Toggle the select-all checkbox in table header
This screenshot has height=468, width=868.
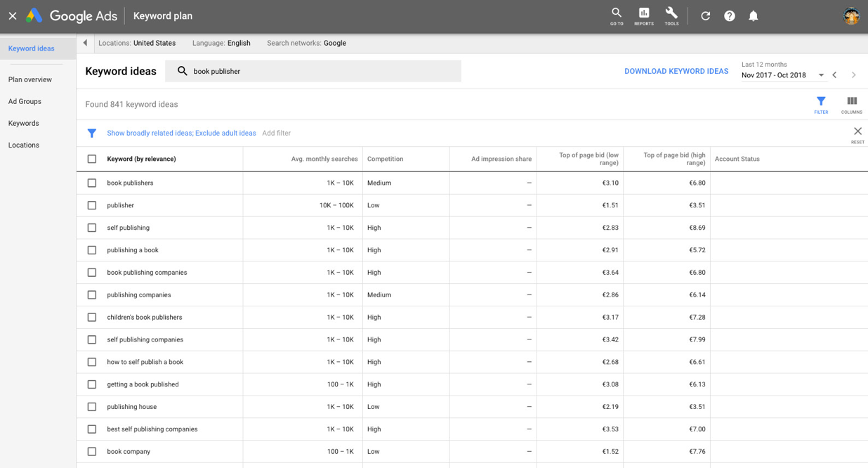click(x=92, y=159)
